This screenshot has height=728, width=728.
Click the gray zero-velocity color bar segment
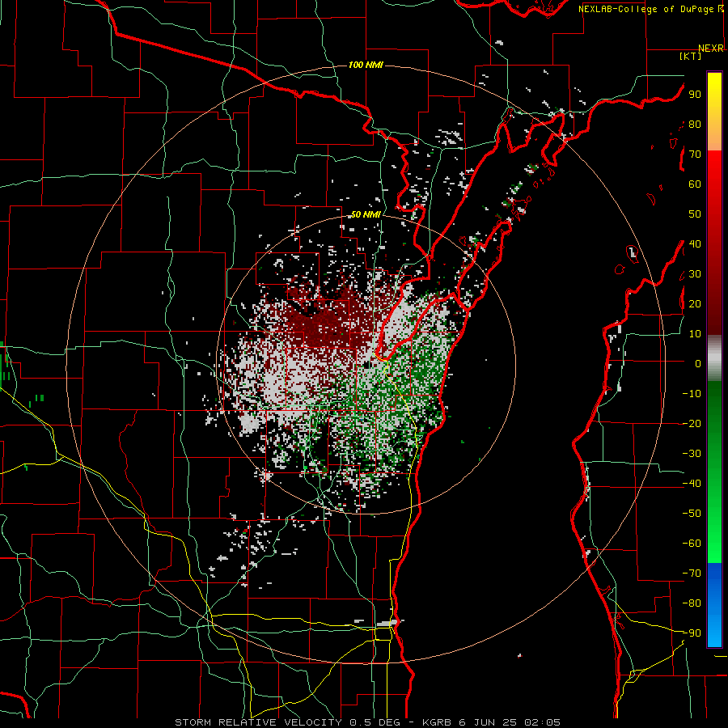714,358
